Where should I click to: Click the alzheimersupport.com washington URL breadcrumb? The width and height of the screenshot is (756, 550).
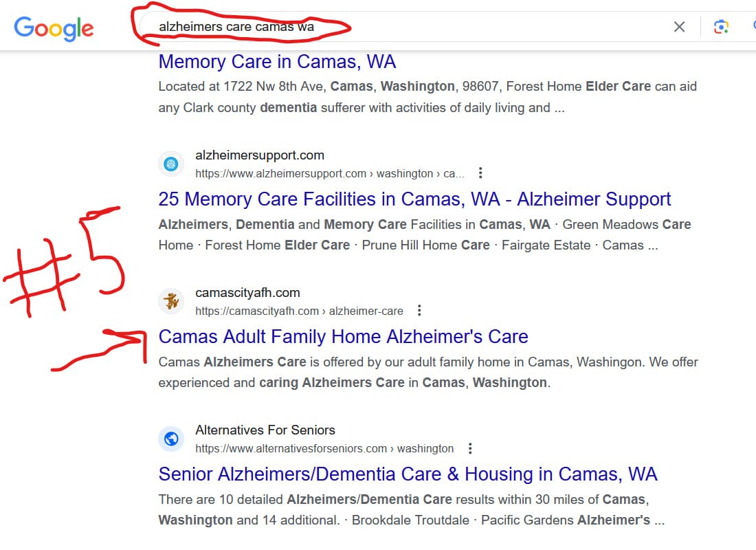[x=329, y=173]
